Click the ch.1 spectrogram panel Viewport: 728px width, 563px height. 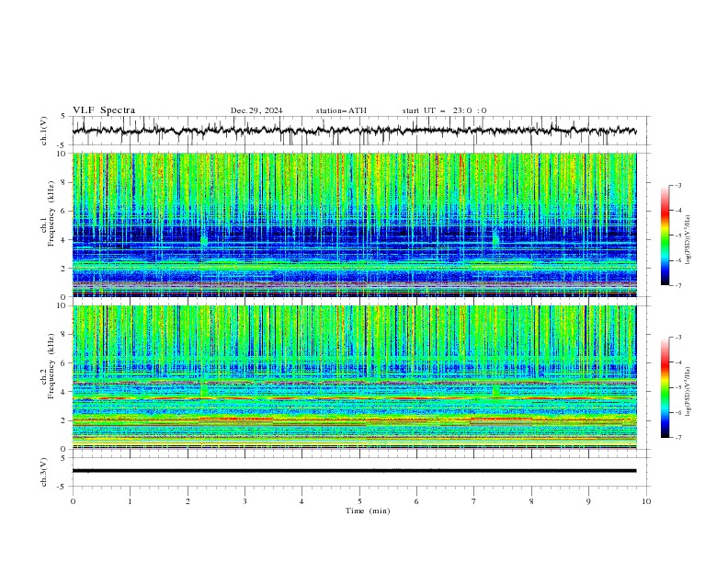point(355,224)
